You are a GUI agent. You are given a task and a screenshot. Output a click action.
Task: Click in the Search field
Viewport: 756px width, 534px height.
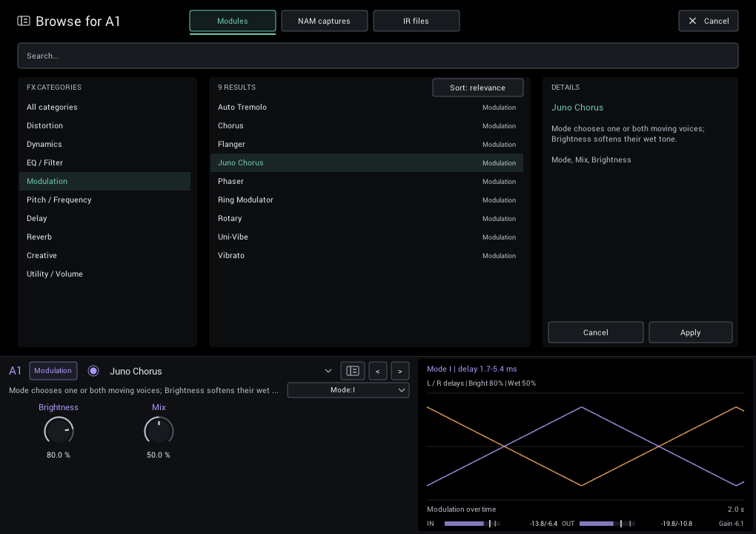(377, 56)
